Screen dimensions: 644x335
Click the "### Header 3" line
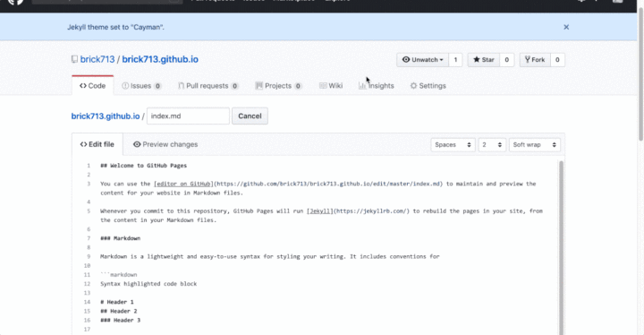click(x=121, y=320)
